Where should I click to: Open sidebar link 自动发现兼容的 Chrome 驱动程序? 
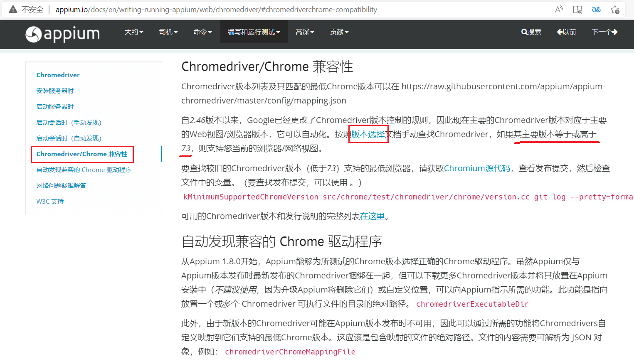point(84,170)
